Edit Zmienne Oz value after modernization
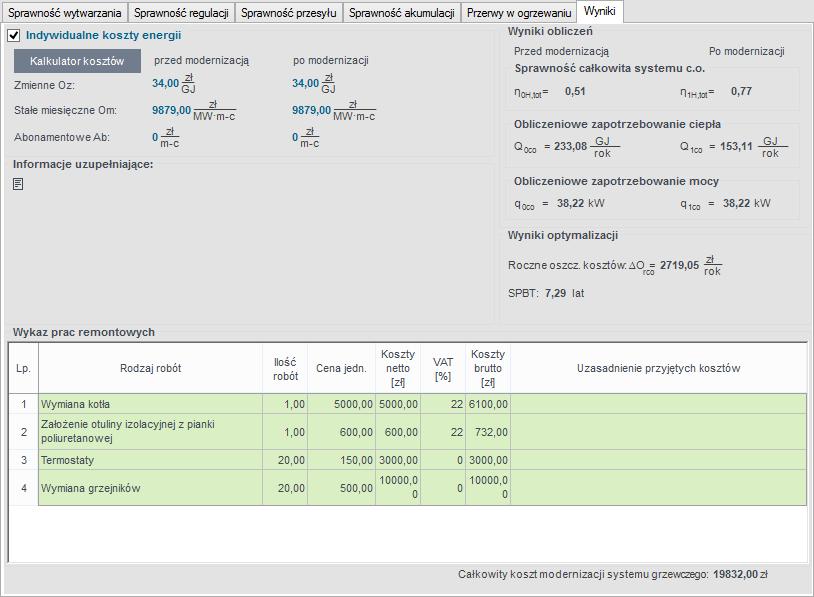This screenshot has height=597, width=814. 305,83
